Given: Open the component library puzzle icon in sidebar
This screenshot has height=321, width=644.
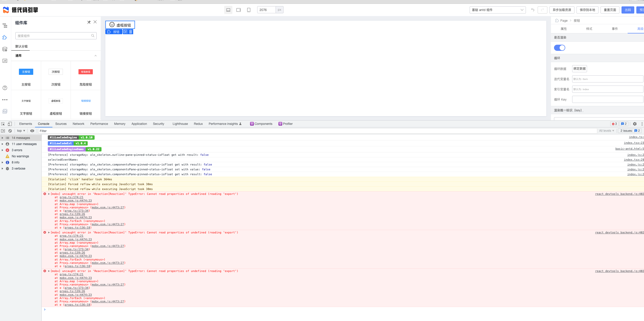Looking at the screenshot, I should [5, 37].
